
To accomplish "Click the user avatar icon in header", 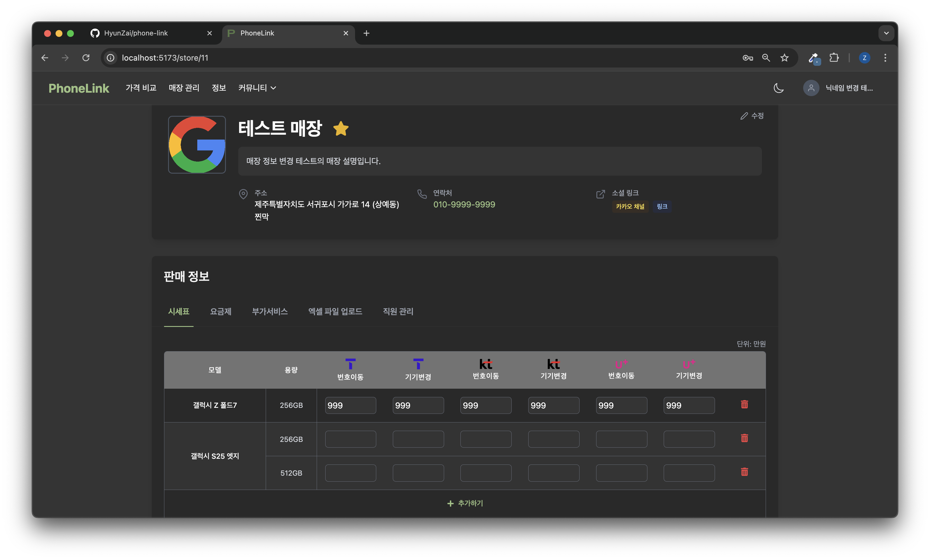I will 811,88.
